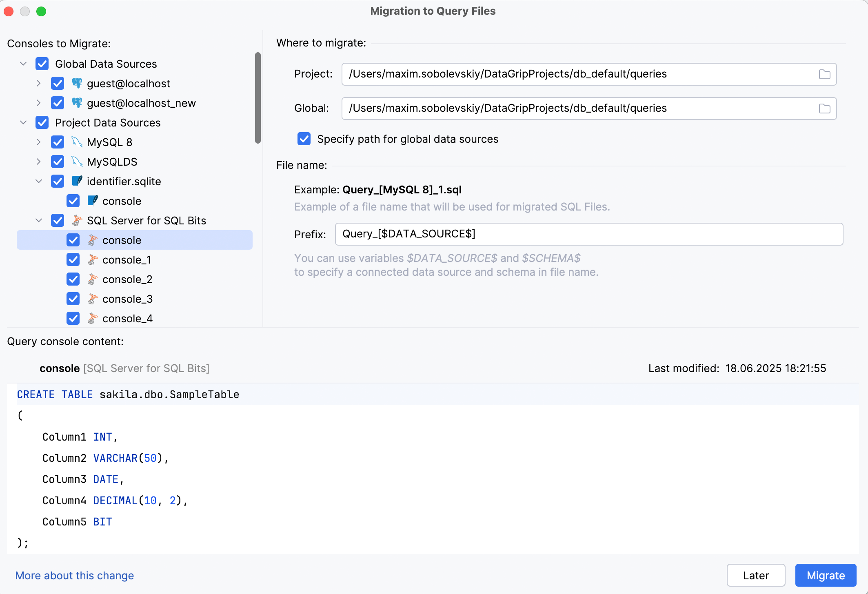
Task: Uncheck the highlighted SQL Server console checkbox
Action: tap(73, 240)
